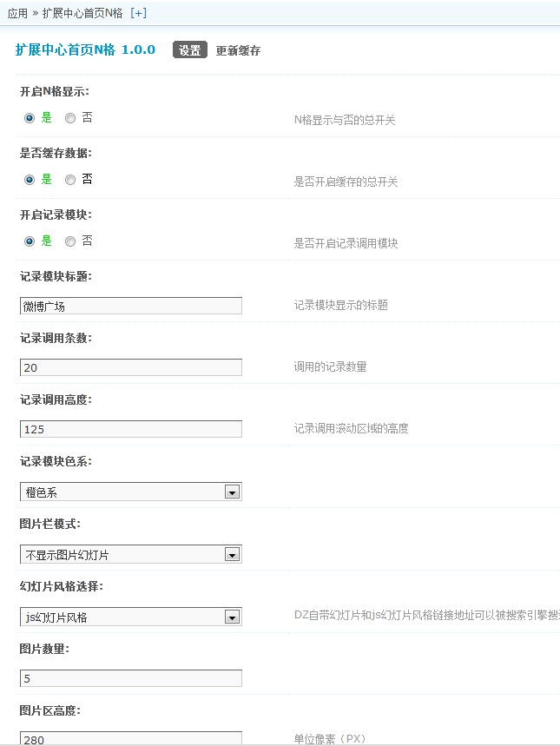Click the text 记录调用滚动区域的高度
Image resolution: width=560 pixels, height=746 pixels.
[351, 429]
